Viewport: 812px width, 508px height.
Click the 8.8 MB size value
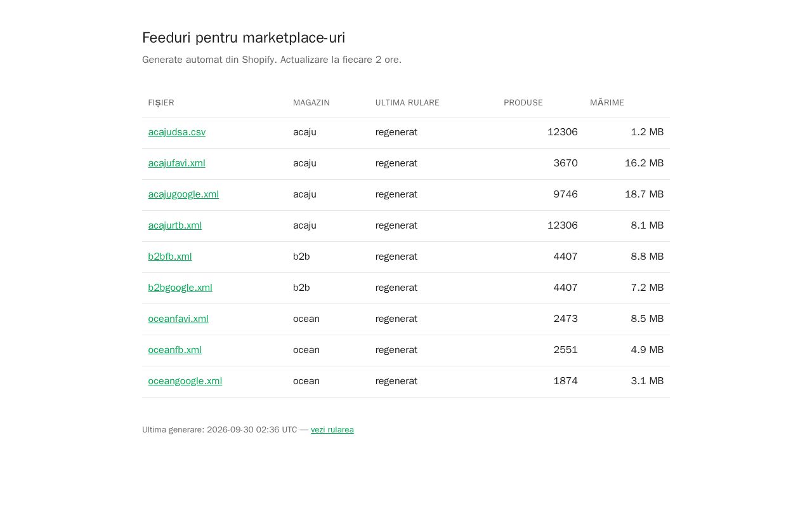pos(647,257)
